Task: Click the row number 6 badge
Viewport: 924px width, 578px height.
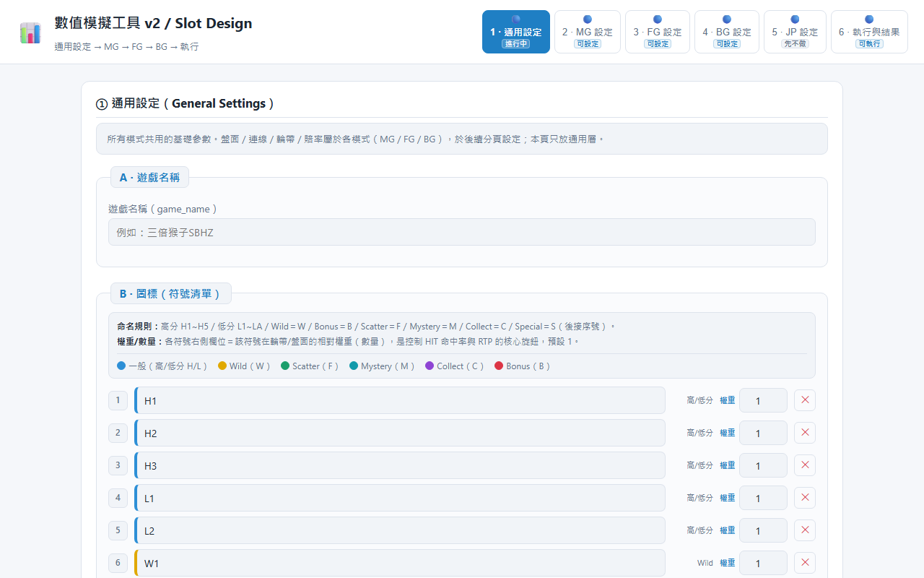Action: point(118,563)
